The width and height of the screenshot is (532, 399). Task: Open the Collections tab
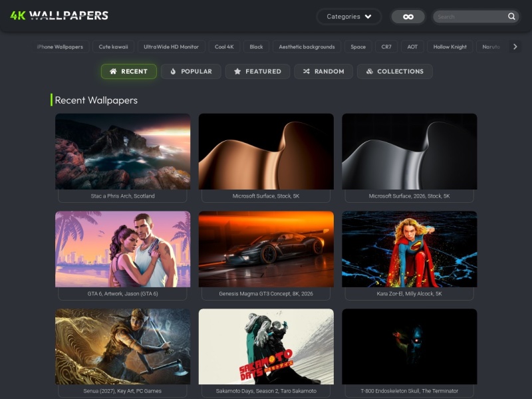[394, 72]
